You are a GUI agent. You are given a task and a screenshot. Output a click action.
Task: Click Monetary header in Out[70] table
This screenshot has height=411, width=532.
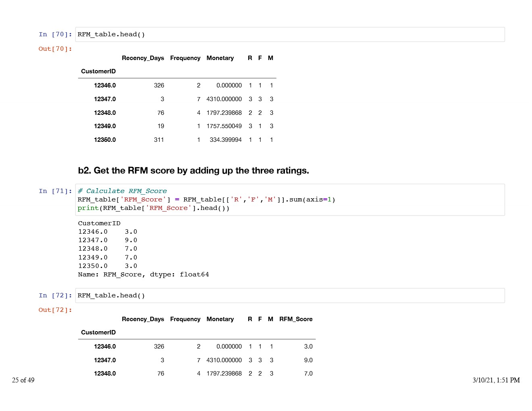pyautogui.click(x=220, y=58)
